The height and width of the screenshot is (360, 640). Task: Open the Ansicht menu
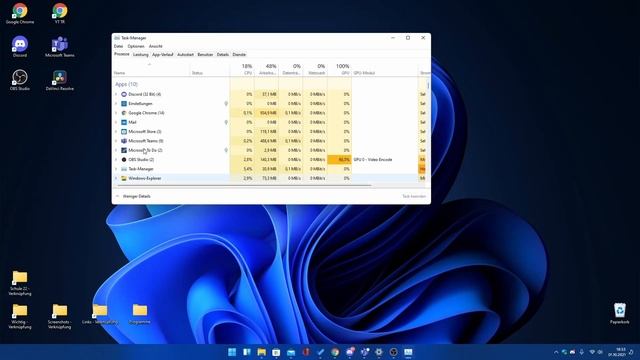(156, 46)
